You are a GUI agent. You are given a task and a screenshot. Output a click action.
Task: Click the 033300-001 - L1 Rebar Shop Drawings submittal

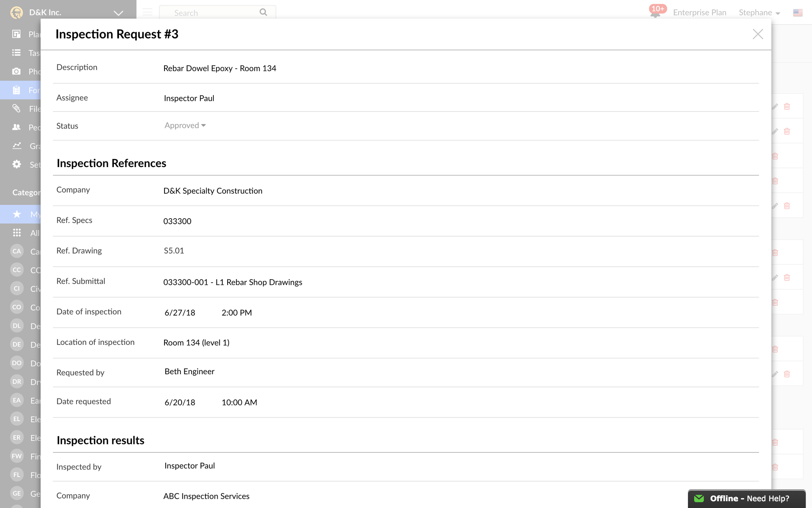[x=233, y=282]
